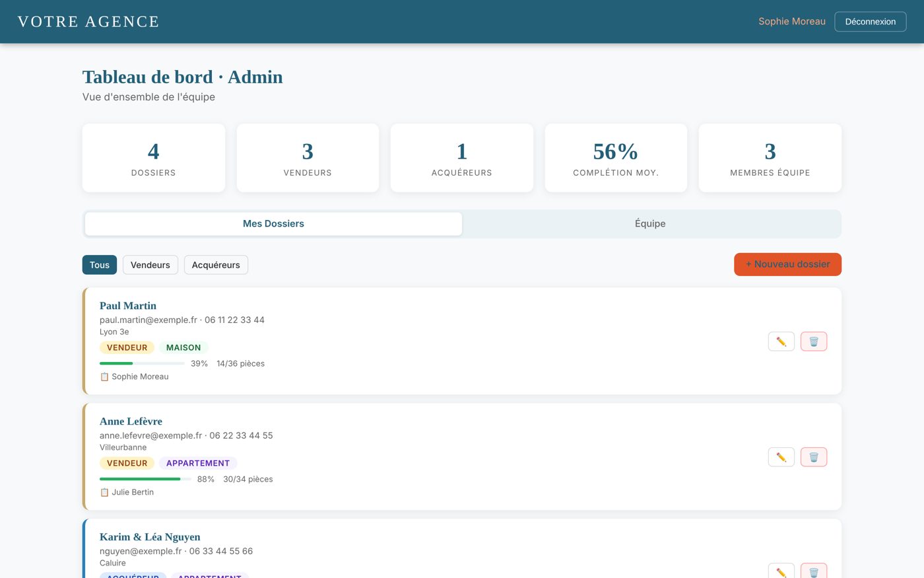Select the Acquéreurs stat card showing 1

tap(462, 158)
